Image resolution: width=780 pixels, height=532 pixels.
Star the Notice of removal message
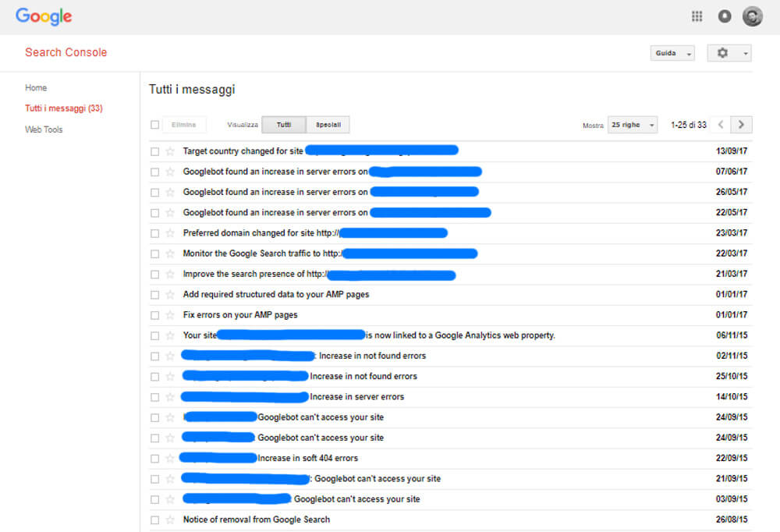[x=170, y=520]
